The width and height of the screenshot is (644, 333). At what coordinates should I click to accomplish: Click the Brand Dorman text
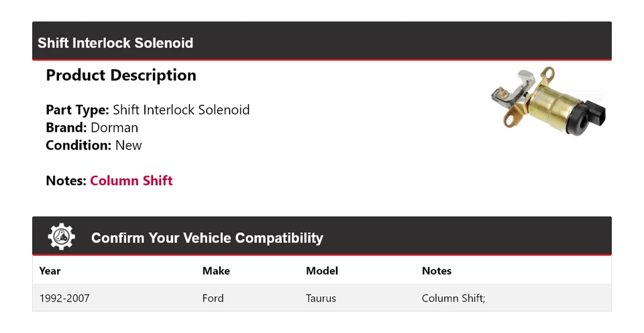click(x=114, y=128)
